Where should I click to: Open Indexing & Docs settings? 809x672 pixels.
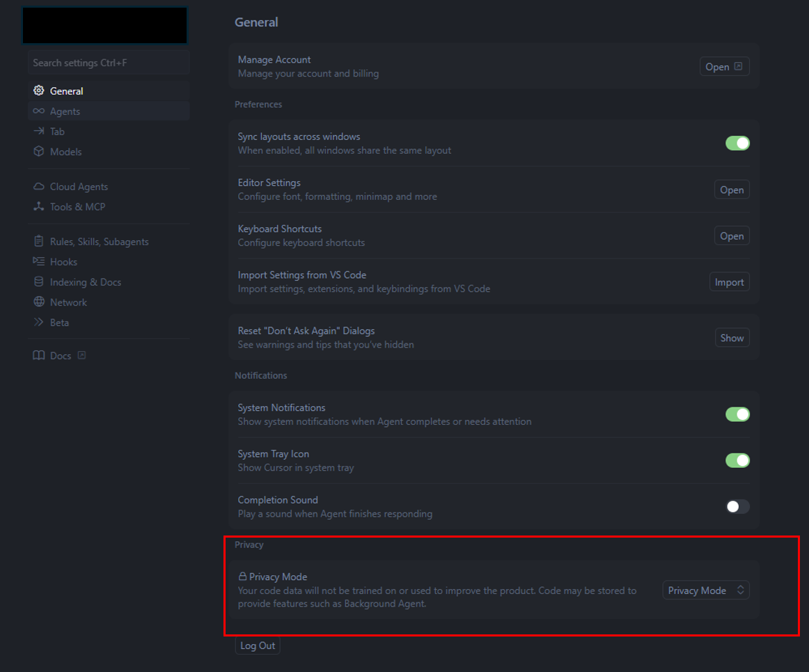(x=109, y=282)
